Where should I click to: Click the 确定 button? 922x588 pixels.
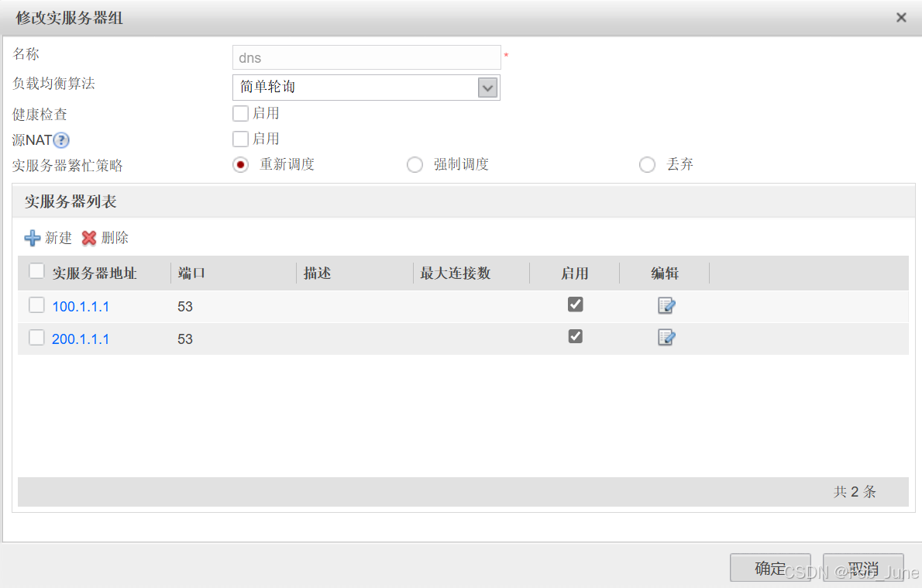(x=770, y=568)
